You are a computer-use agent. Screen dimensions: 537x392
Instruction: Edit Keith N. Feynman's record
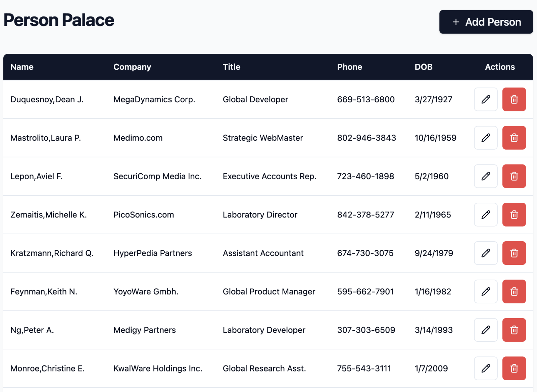(485, 291)
